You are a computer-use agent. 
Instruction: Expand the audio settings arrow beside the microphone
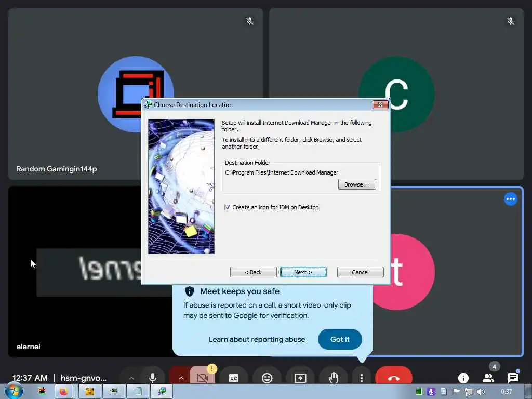(x=131, y=378)
